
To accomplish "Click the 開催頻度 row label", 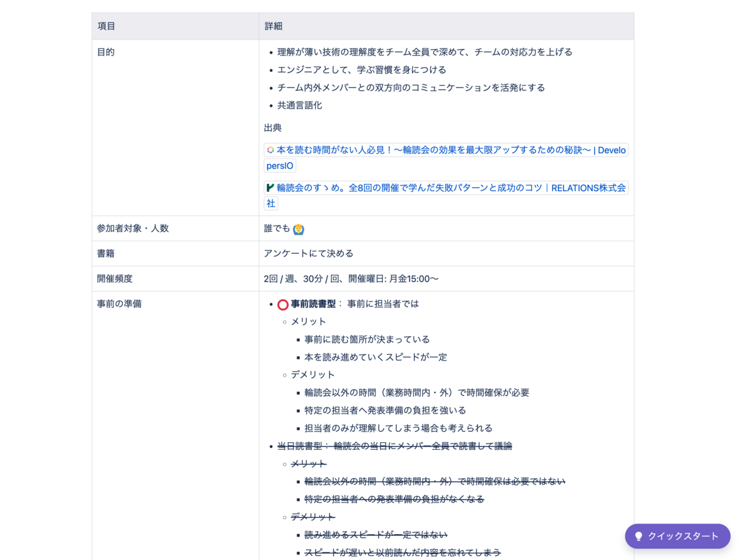I will tap(112, 278).
